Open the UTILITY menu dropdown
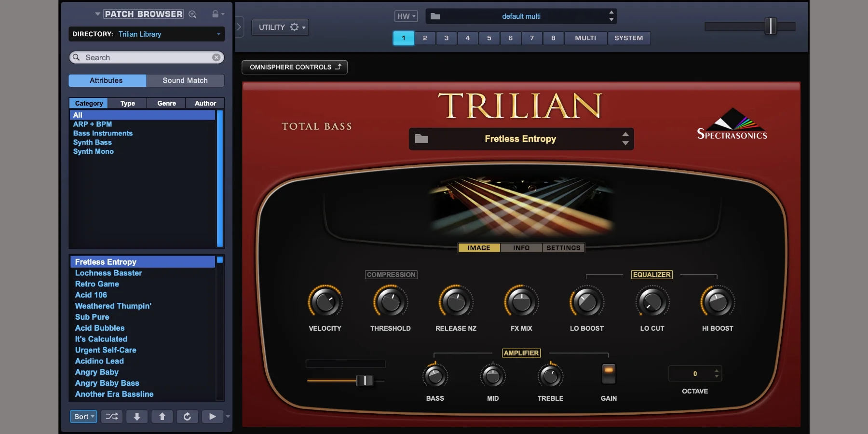The height and width of the screenshot is (434, 868). (280, 27)
